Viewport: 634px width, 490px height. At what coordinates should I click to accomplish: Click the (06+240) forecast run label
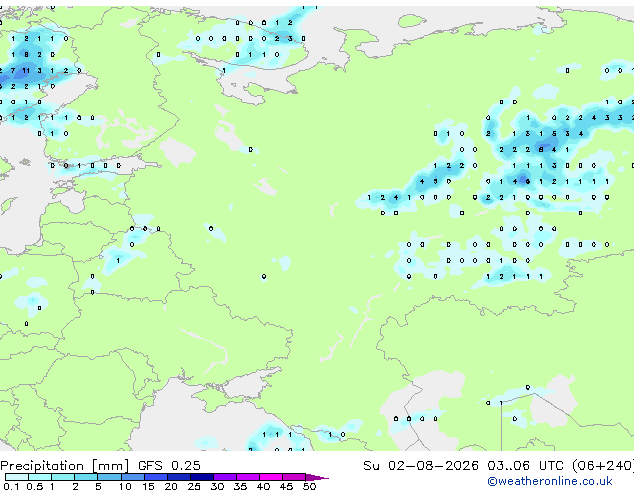click(x=603, y=466)
